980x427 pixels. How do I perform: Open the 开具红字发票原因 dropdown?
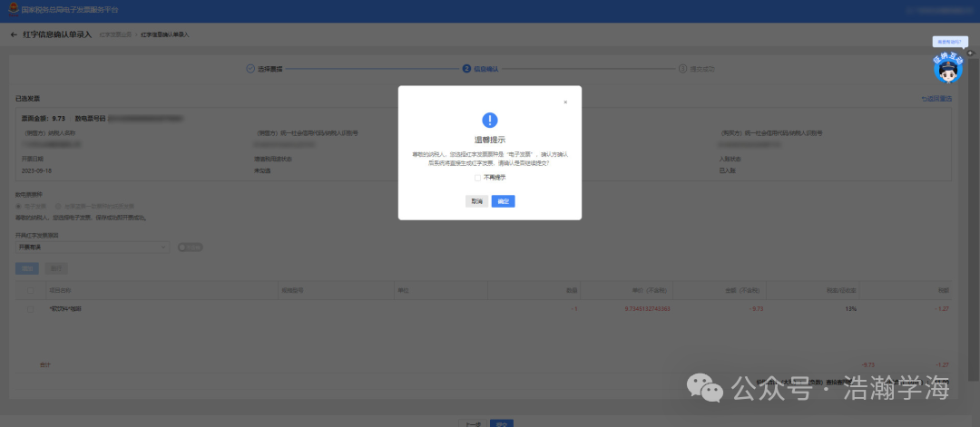[x=92, y=247]
